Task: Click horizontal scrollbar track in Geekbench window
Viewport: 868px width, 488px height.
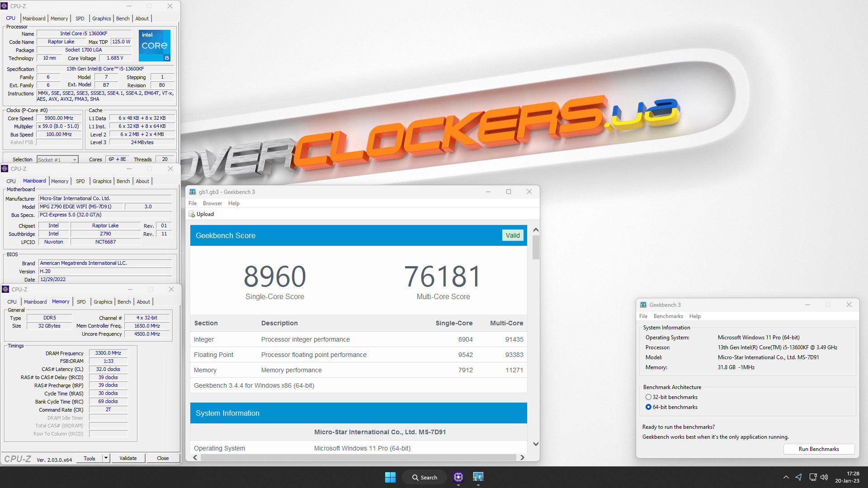Action: 359,457
